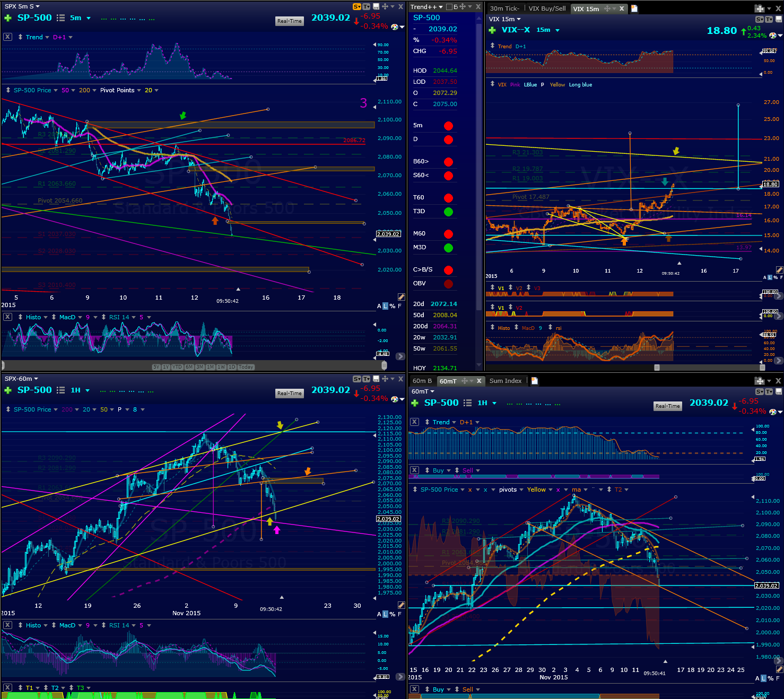Expand the Yellow dropdown in 60mT price pane
784x699 pixels.
point(551,490)
